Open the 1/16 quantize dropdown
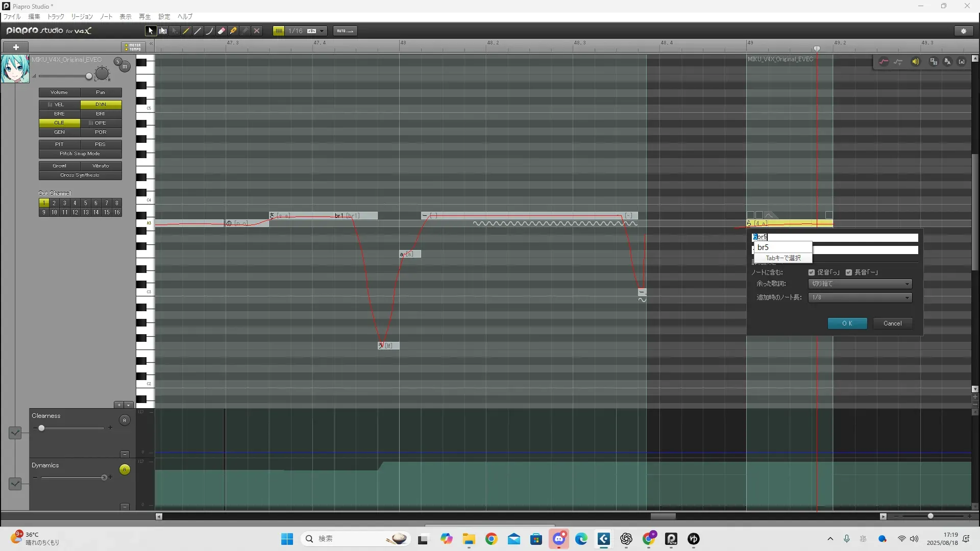The width and height of the screenshot is (980, 551). point(322,31)
